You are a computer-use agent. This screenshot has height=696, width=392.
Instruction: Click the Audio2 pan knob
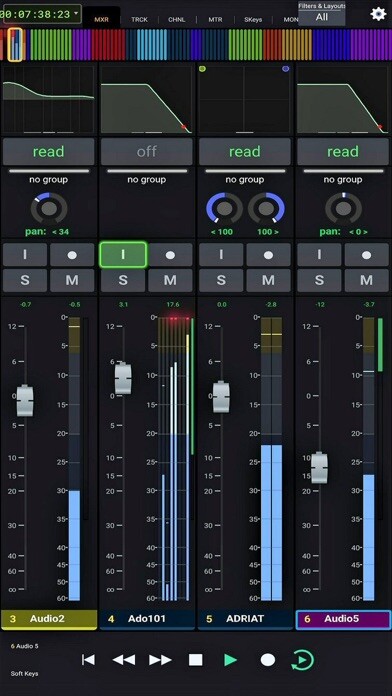click(49, 208)
